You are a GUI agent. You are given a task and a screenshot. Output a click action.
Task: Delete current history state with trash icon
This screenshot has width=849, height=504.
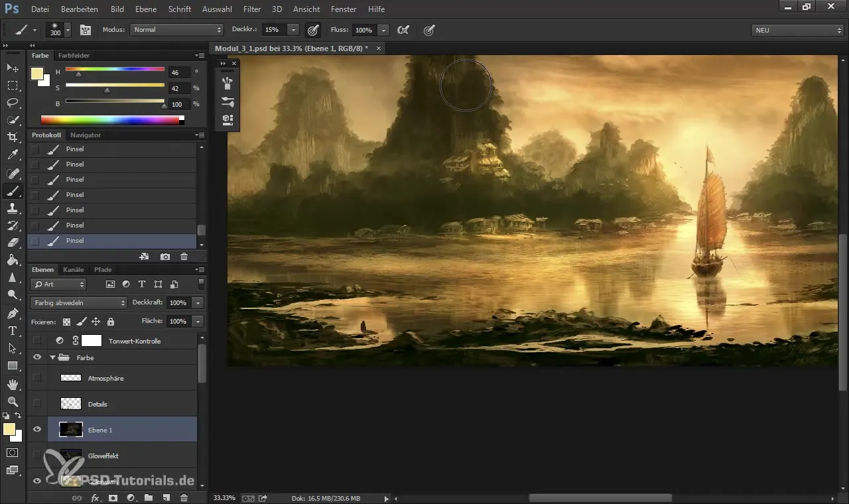click(184, 257)
